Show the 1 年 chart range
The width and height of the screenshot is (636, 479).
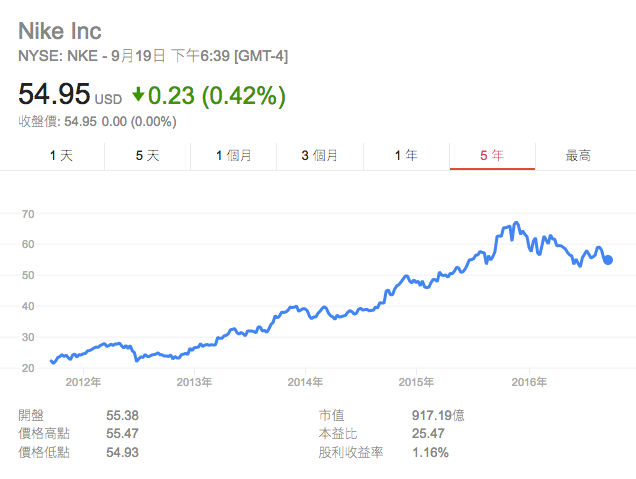point(406,155)
